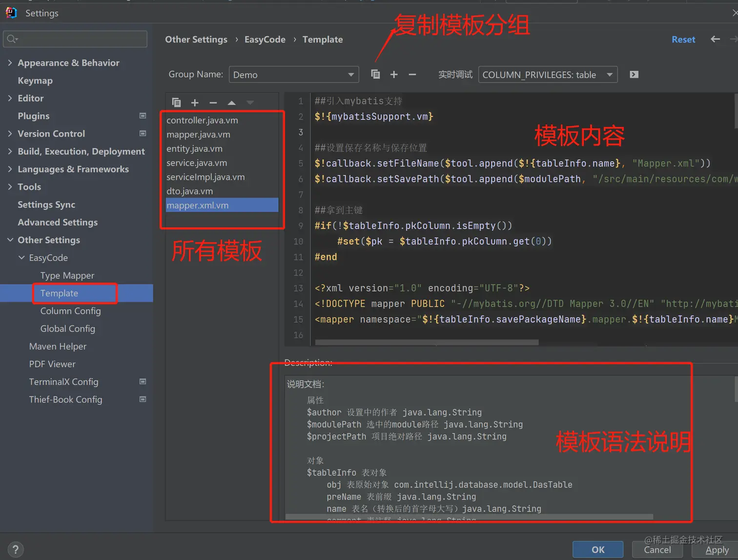Select Global Config under EasyCode
The image size is (738, 560).
pyautogui.click(x=67, y=329)
